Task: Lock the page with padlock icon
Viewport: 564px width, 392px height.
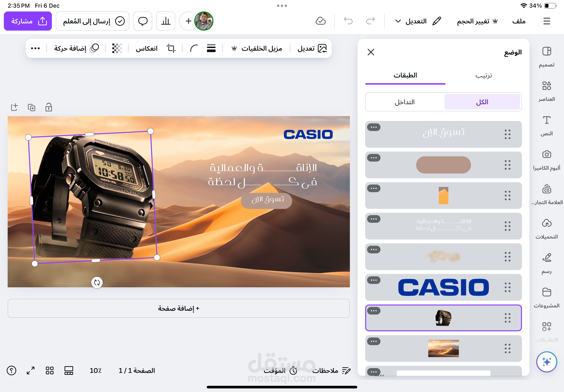Action: [x=49, y=107]
